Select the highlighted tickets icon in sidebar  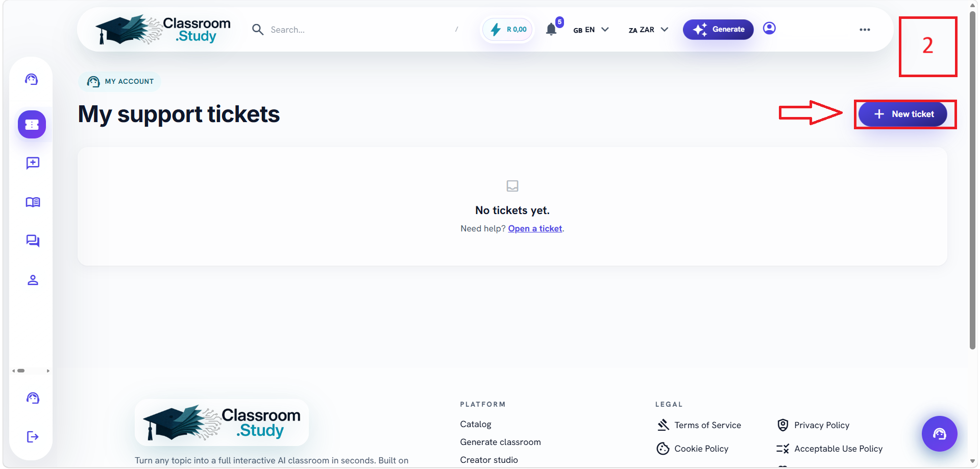pyautogui.click(x=32, y=125)
